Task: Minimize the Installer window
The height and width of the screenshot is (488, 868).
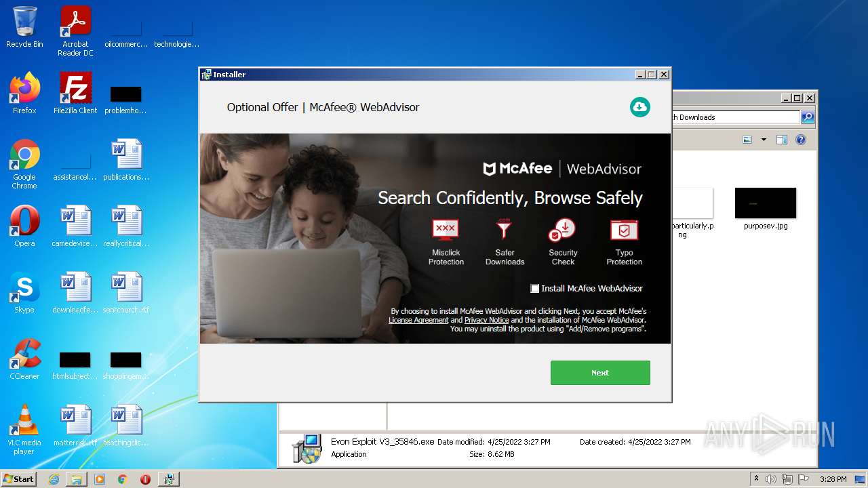Action: pos(640,75)
